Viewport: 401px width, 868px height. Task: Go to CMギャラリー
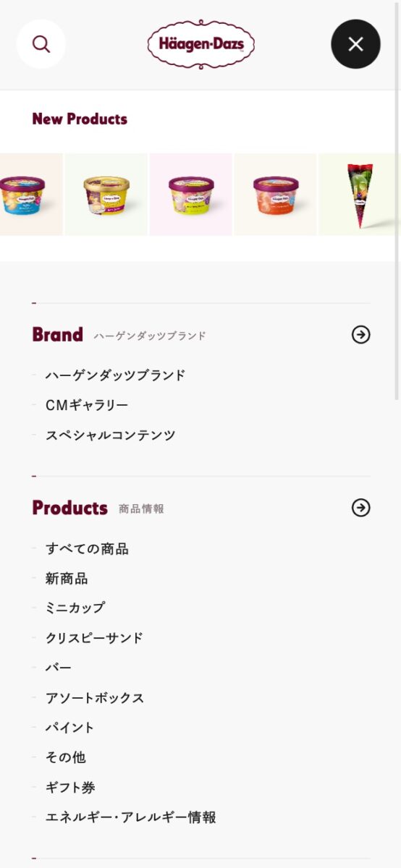[x=87, y=405]
